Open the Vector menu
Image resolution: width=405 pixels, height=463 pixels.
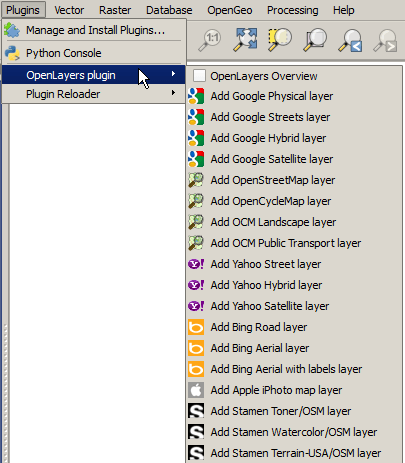pyautogui.click(x=69, y=10)
